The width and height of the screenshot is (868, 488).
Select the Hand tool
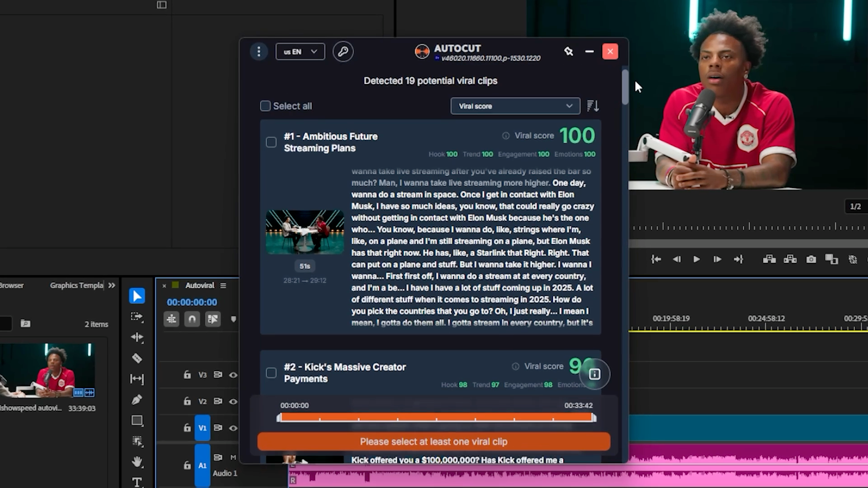[x=137, y=462]
